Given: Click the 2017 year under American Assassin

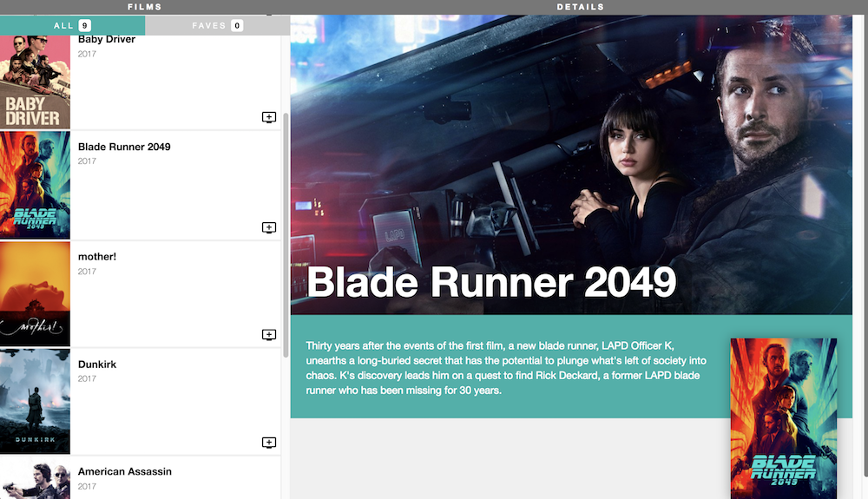Looking at the screenshot, I should point(87,486).
